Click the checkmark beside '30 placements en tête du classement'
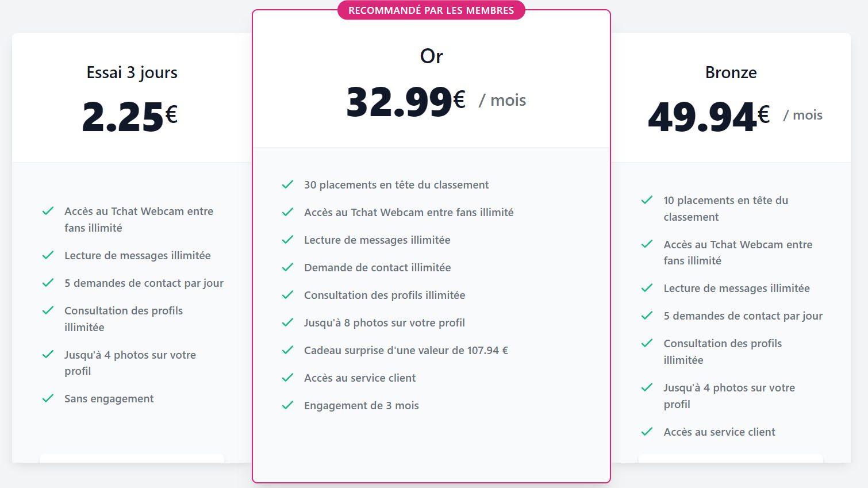This screenshot has height=488, width=868. [x=287, y=185]
